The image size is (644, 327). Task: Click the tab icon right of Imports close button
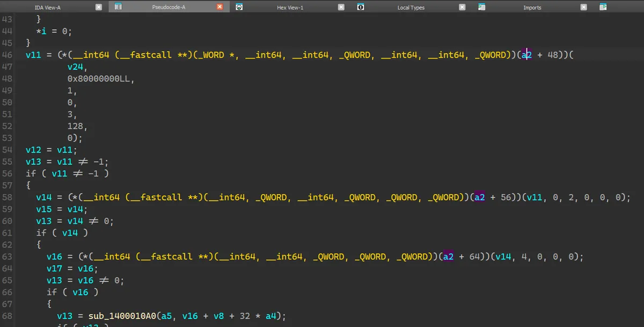[603, 7]
